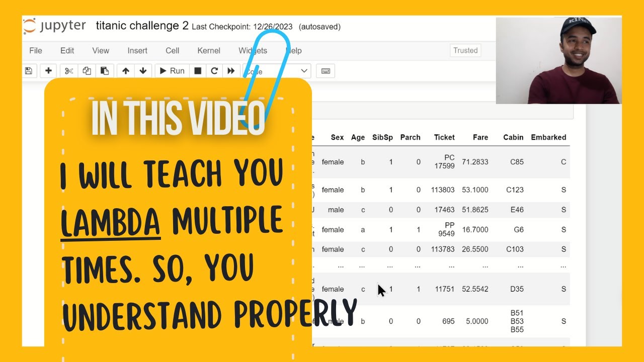The image size is (644, 362).
Task: Move the selected cell up
Action: [126, 71]
